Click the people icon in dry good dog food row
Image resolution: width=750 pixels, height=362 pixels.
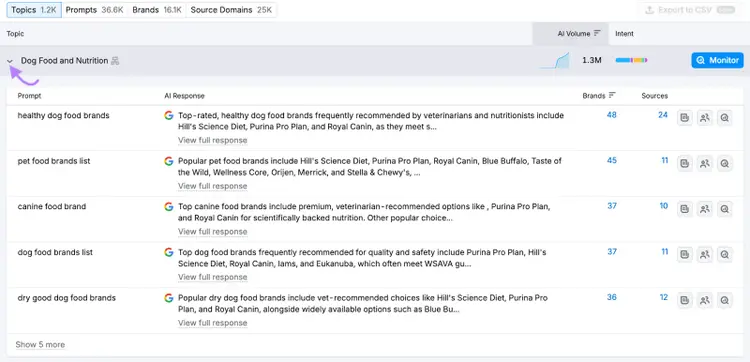pos(705,300)
